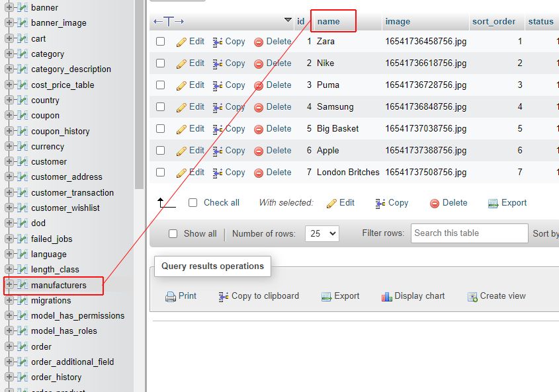Image resolution: width=559 pixels, height=392 pixels.
Task: Sort by the image column header
Action: coord(398,22)
